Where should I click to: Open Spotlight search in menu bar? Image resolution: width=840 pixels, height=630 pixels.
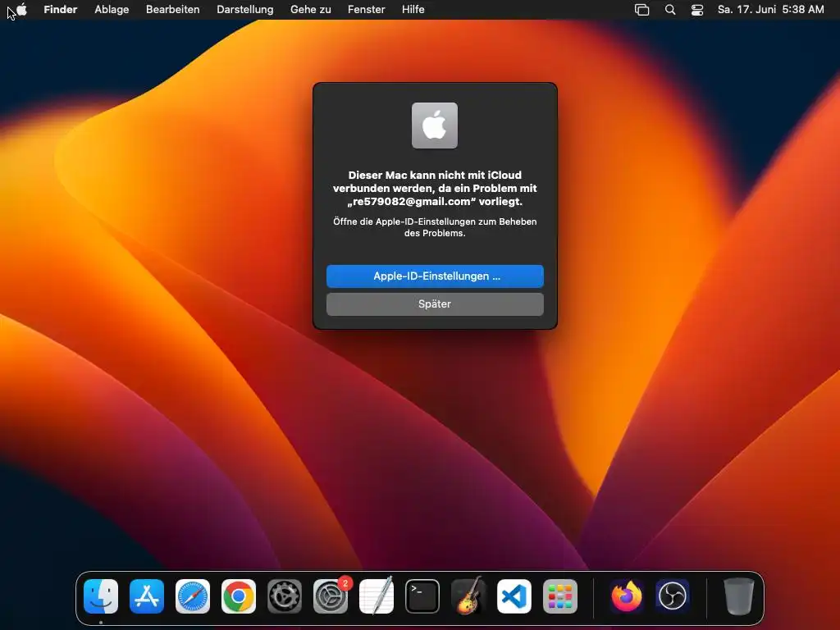click(x=669, y=10)
